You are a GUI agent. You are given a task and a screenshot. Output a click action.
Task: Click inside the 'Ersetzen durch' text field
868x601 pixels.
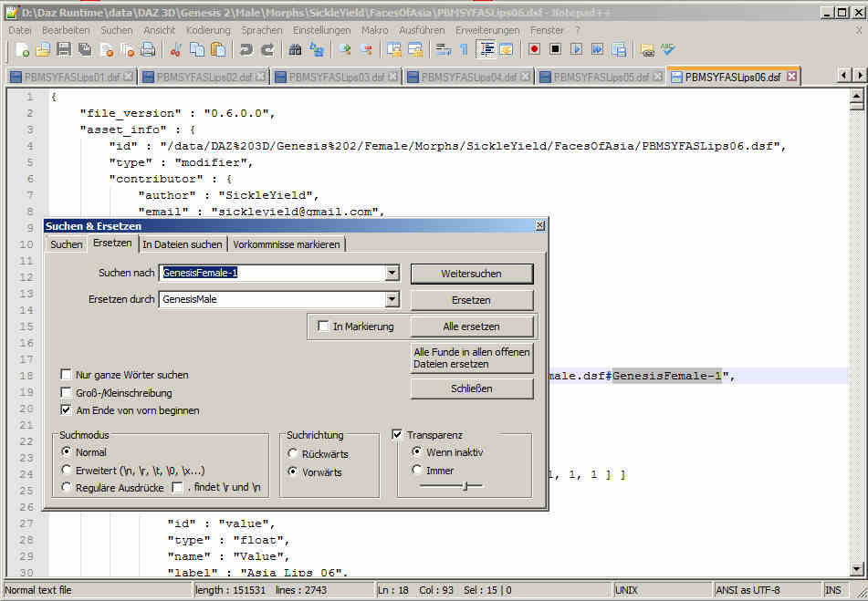(272, 299)
